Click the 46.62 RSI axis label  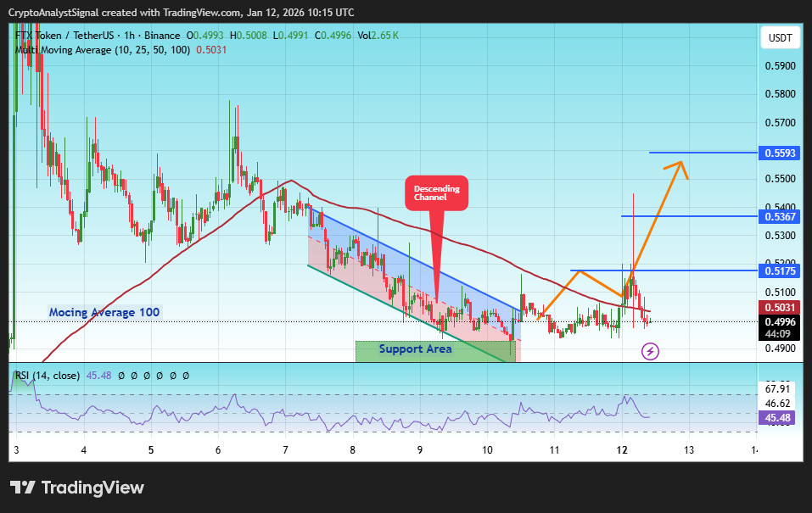pyautogui.click(x=777, y=404)
